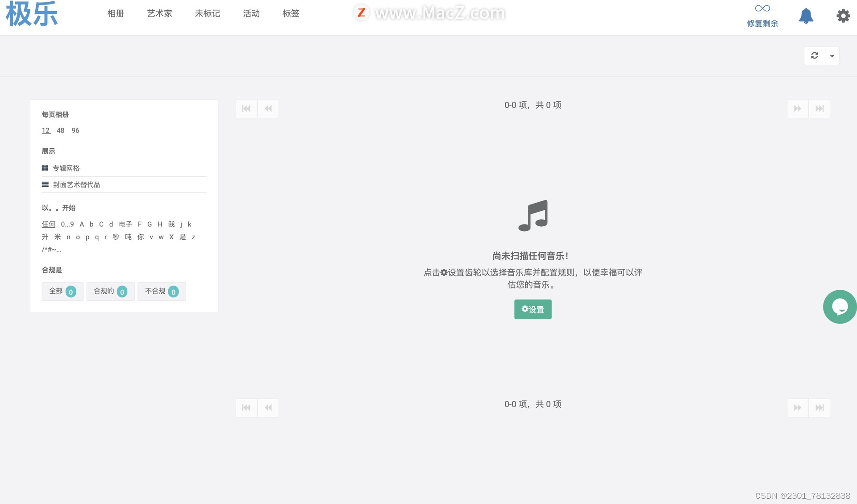Image resolution: width=857 pixels, height=504 pixels.
Task: Go to previous page in bottom pager
Action: (x=268, y=408)
